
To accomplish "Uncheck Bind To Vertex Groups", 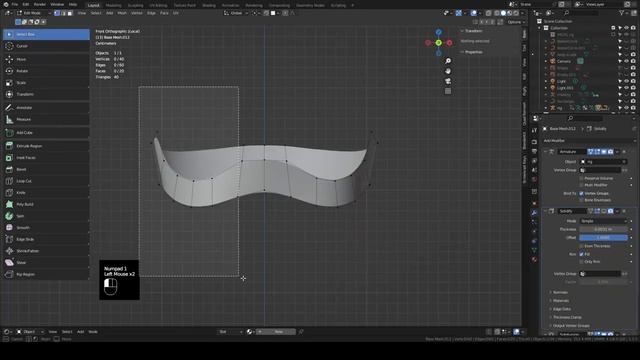I will tap(582, 193).
